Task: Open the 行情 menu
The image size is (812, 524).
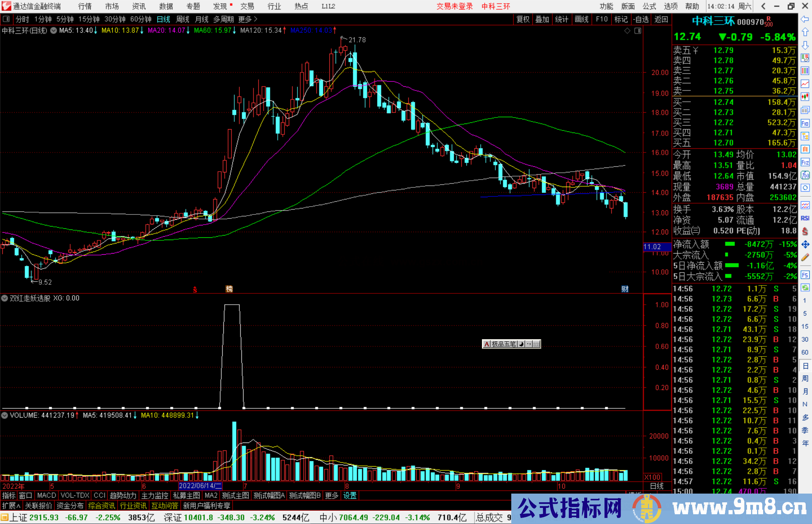Action: tap(85, 6)
